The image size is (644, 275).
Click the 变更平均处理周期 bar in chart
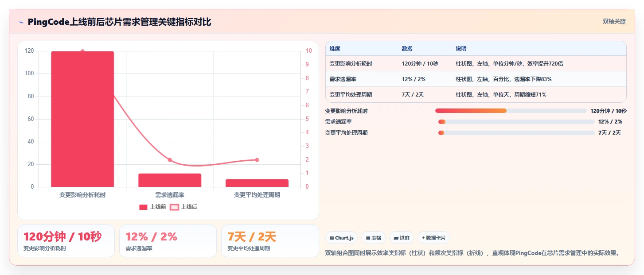click(257, 183)
